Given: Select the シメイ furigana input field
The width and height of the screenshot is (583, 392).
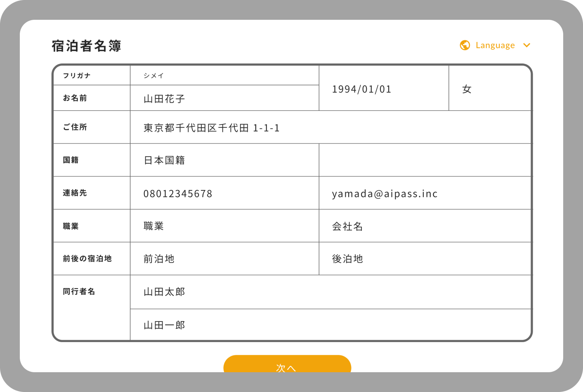Looking at the screenshot, I should [224, 75].
